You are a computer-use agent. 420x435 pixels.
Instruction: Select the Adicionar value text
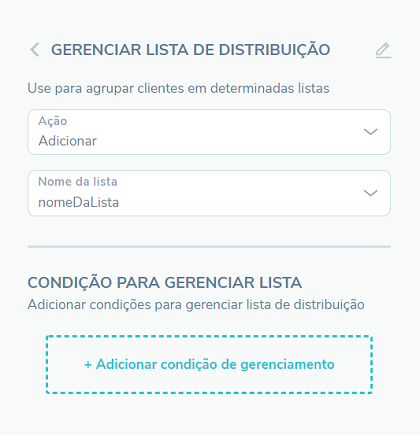pos(67,141)
